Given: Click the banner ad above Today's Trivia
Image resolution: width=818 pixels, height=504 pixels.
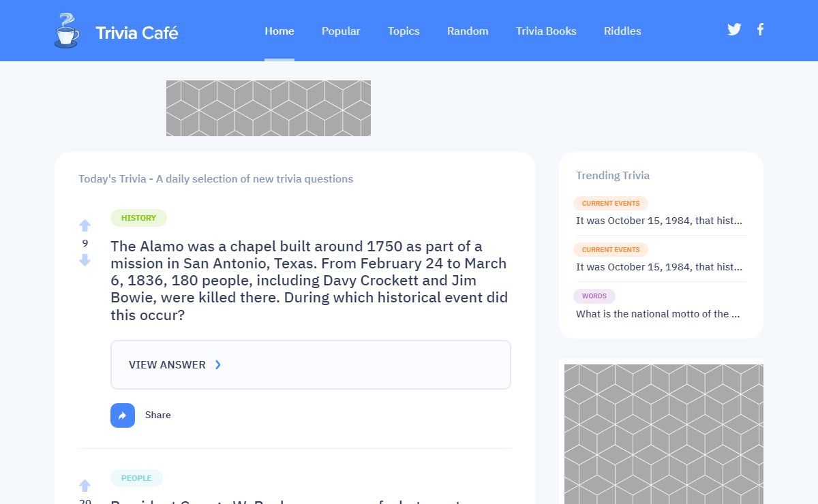Looking at the screenshot, I should (269, 108).
